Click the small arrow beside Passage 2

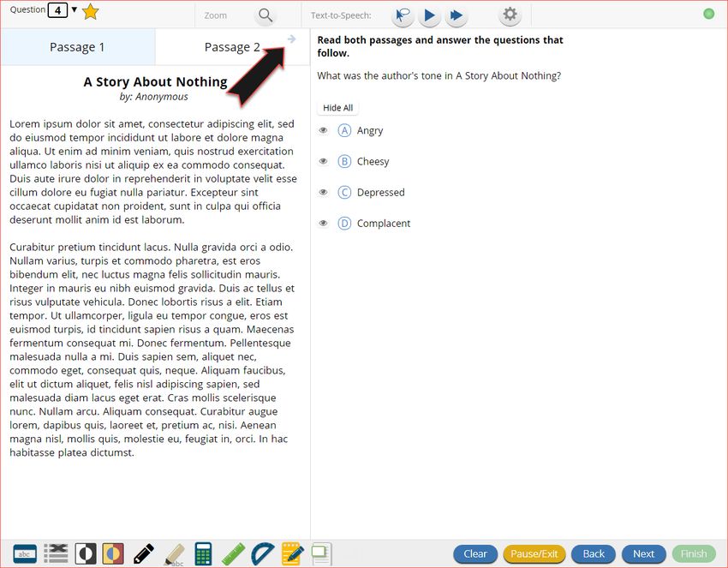point(291,39)
